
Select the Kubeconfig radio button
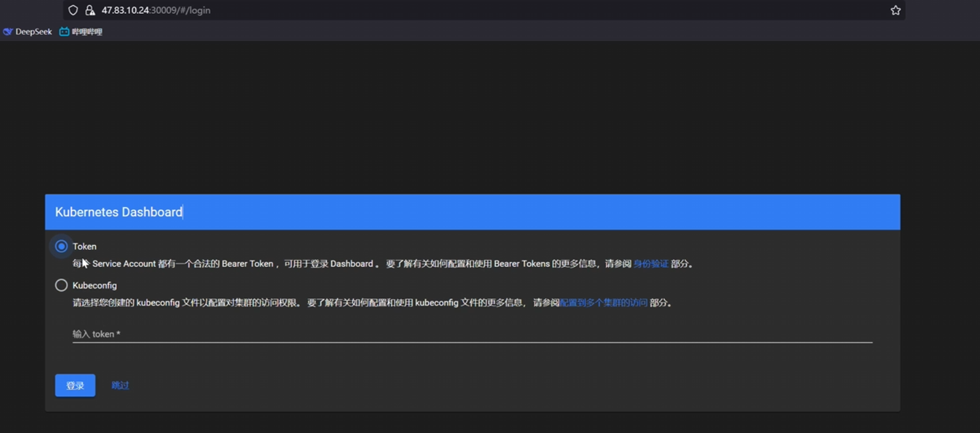(61, 285)
